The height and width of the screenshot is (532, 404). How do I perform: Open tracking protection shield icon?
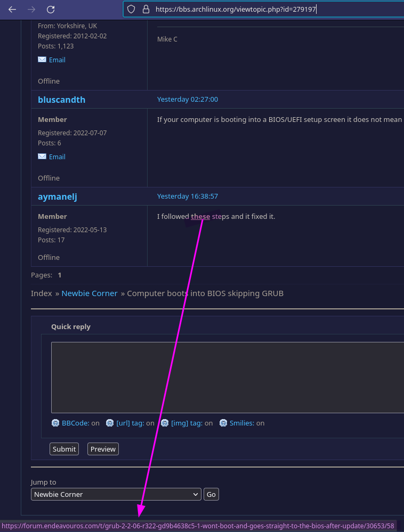click(131, 9)
